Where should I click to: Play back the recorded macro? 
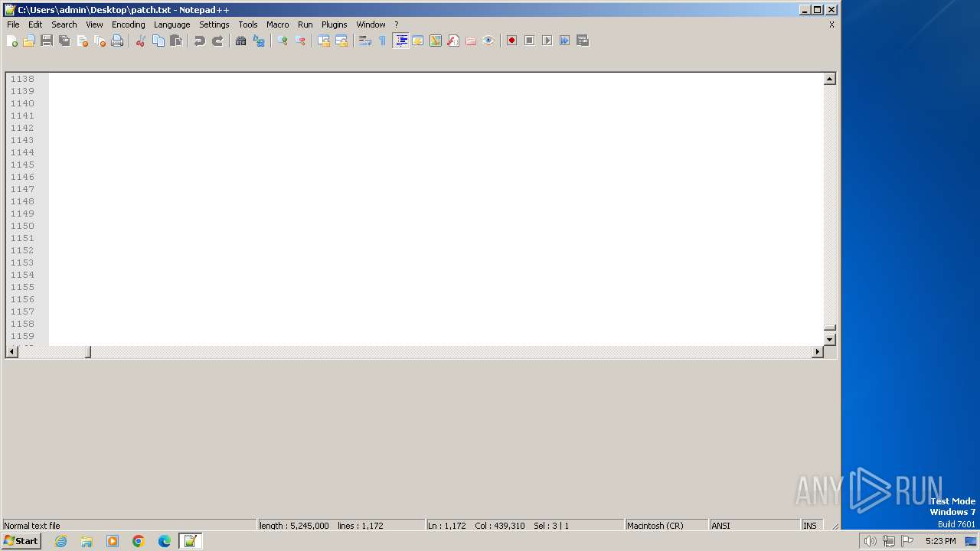pyautogui.click(x=547, y=41)
